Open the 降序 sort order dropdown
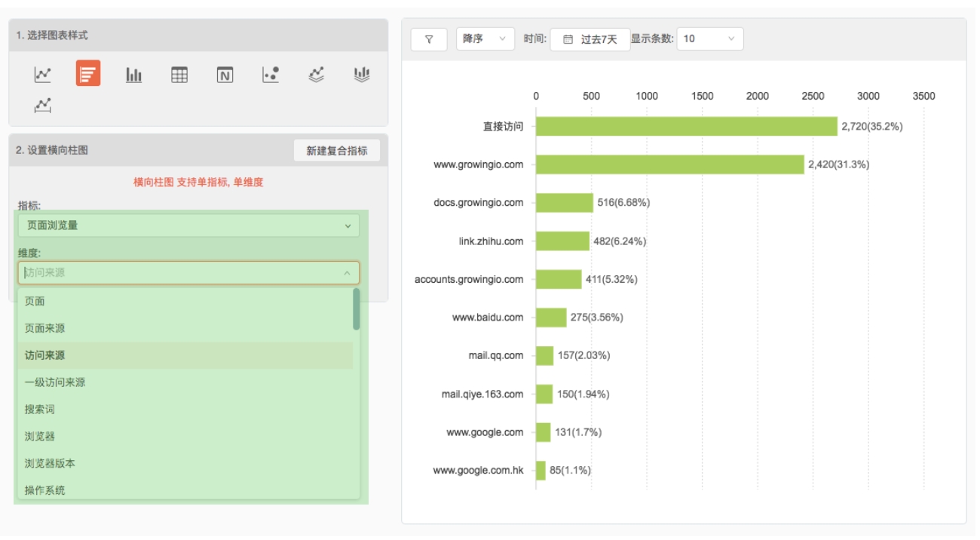Screen dimensions: 980x540 (485, 39)
